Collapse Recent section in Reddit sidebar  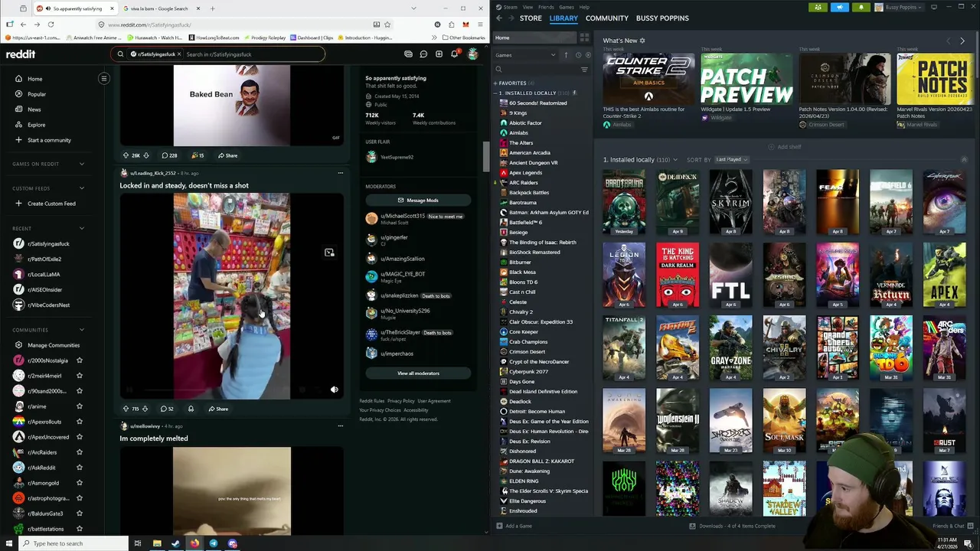coord(82,228)
